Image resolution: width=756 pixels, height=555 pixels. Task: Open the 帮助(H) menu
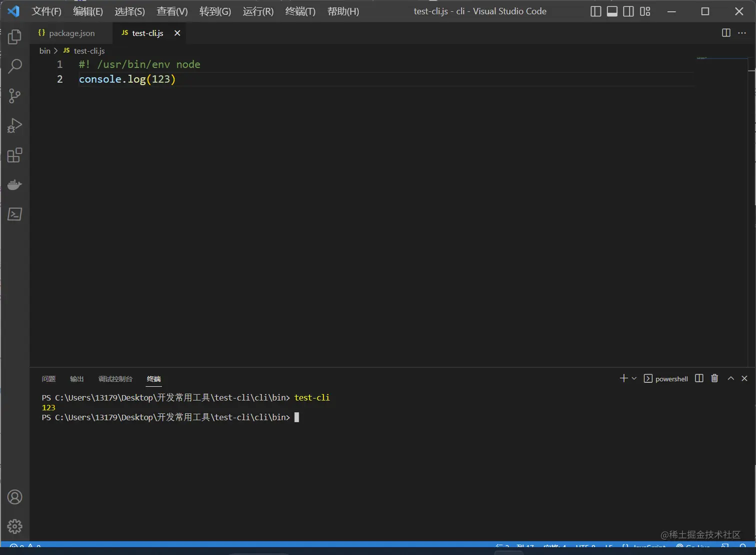pos(343,11)
